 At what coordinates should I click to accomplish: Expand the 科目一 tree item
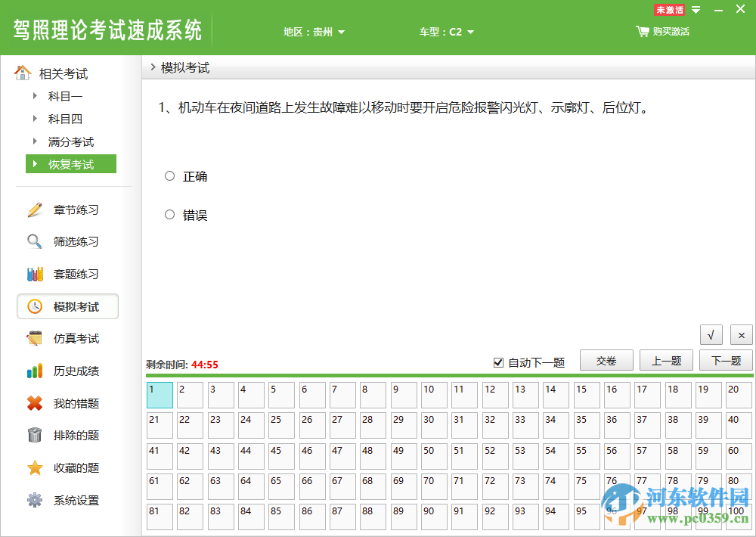35,96
